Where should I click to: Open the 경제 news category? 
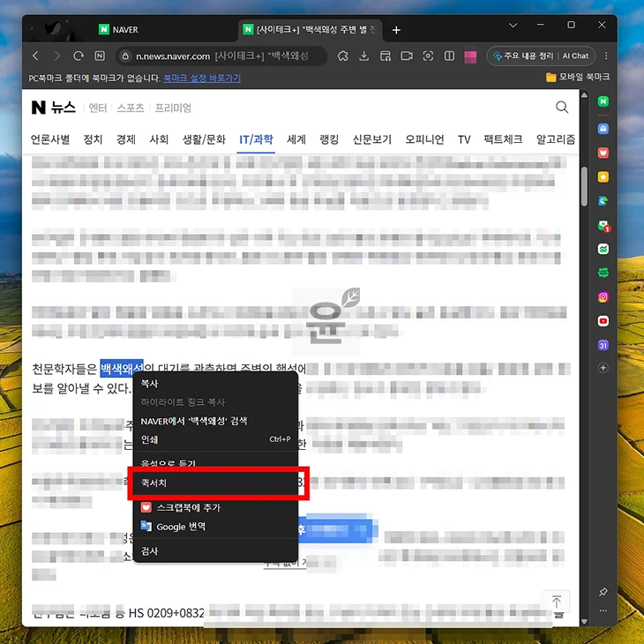tap(126, 139)
